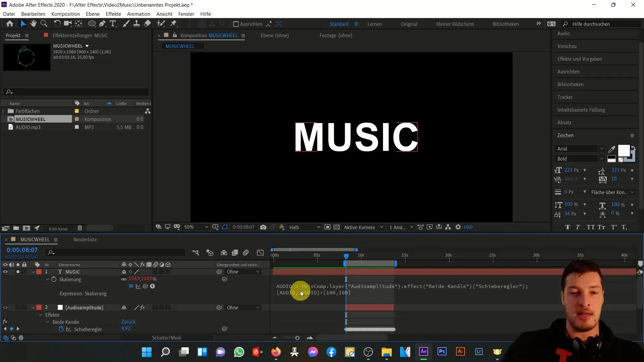This screenshot has height=362, width=644.
Task: Select the Puppet Pin tool
Action: (173, 24)
